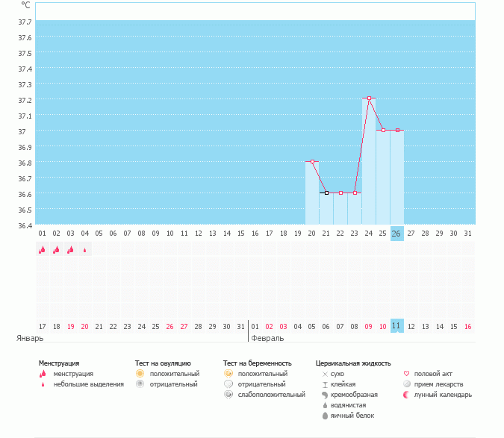Click the egg white cervical fluid icon
The image size is (504, 438).
(324, 415)
